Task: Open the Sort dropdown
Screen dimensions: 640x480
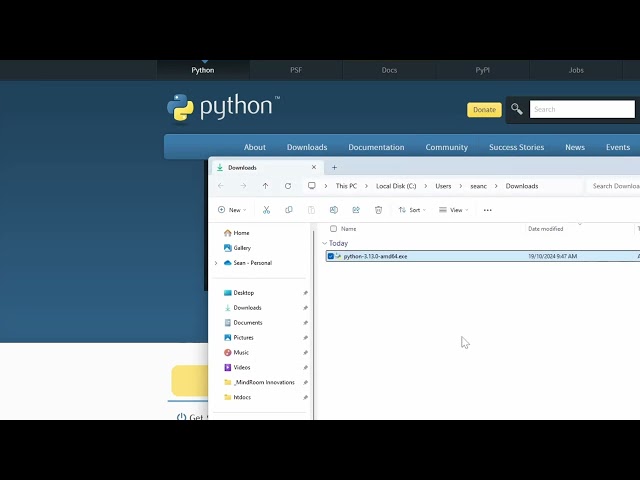Action: pos(412,210)
